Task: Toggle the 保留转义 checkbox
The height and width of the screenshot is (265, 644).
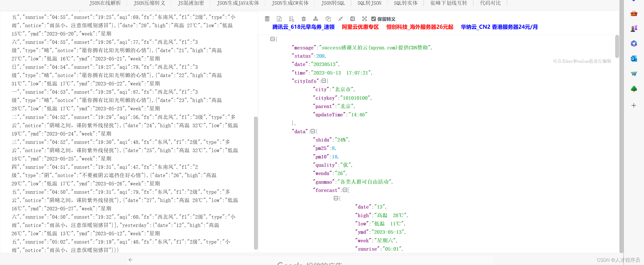Action: click(x=374, y=19)
